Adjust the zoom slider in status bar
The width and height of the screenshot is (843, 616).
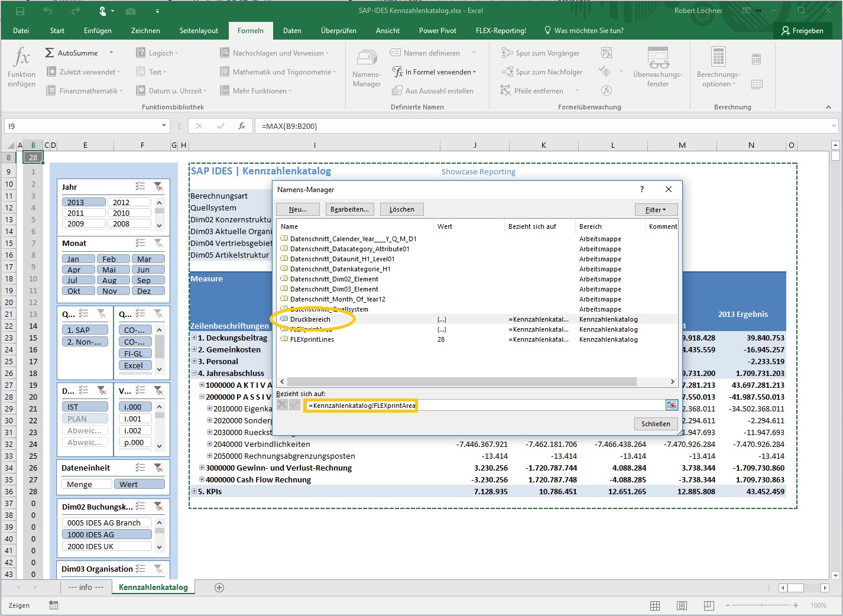pyautogui.click(x=763, y=605)
